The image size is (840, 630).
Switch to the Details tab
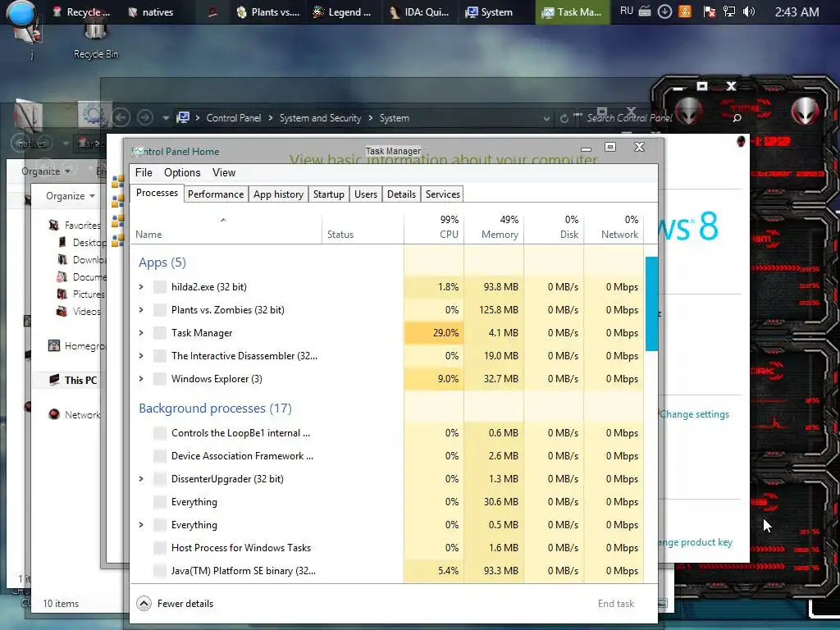click(x=401, y=194)
